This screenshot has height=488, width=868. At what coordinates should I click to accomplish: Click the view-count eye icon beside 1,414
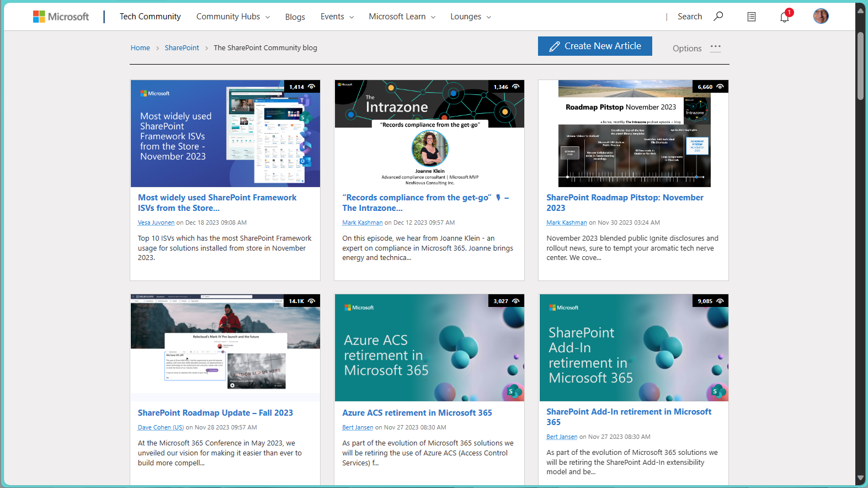click(x=312, y=87)
